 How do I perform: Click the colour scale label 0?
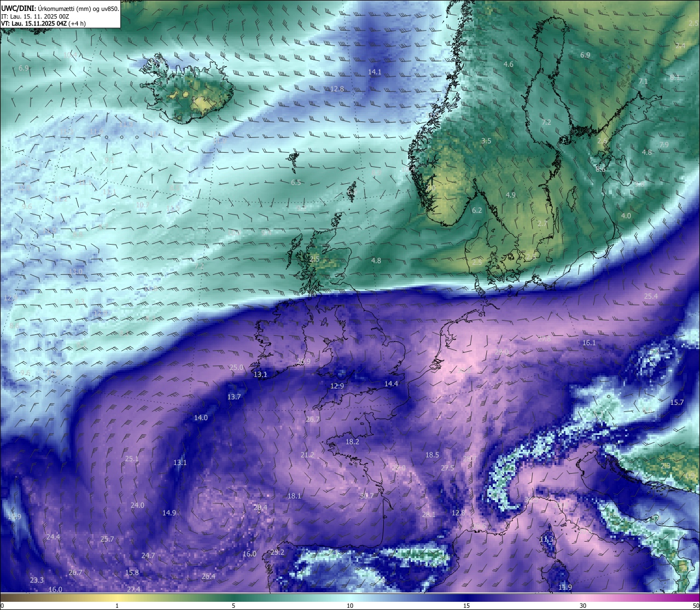[2, 606]
